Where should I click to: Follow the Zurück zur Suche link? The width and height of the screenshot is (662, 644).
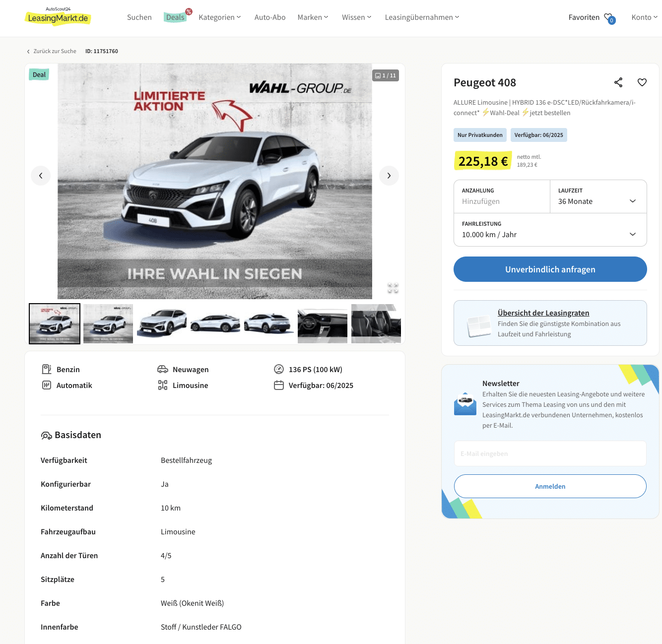point(55,51)
